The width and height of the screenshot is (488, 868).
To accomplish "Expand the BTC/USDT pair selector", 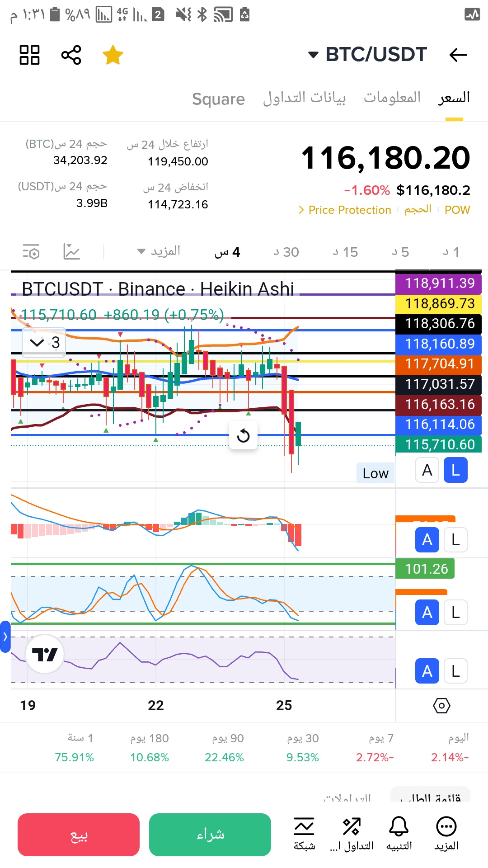I will (367, 55).
